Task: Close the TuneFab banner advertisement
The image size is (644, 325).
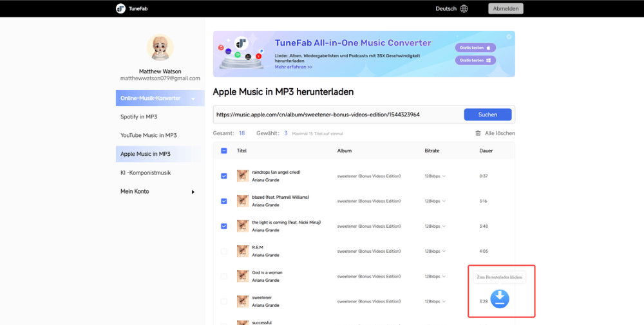Action: tap(509, 37)
